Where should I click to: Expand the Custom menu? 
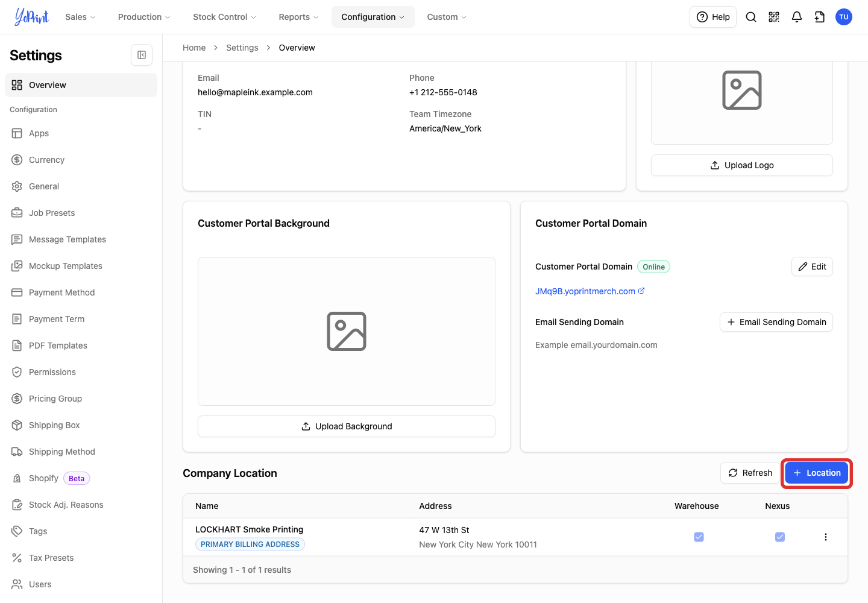pyautogui.click(x=447, y=17)
